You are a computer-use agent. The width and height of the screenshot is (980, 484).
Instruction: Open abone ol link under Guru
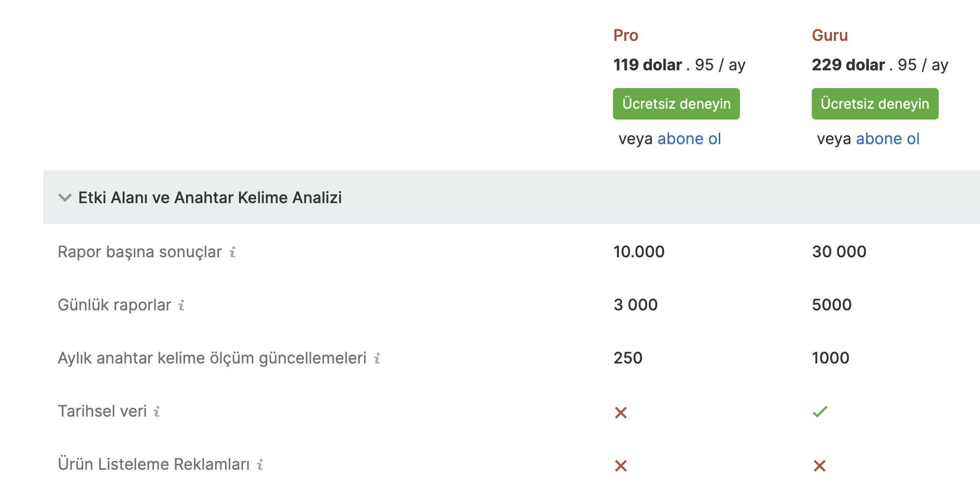(x=888, y=139)
